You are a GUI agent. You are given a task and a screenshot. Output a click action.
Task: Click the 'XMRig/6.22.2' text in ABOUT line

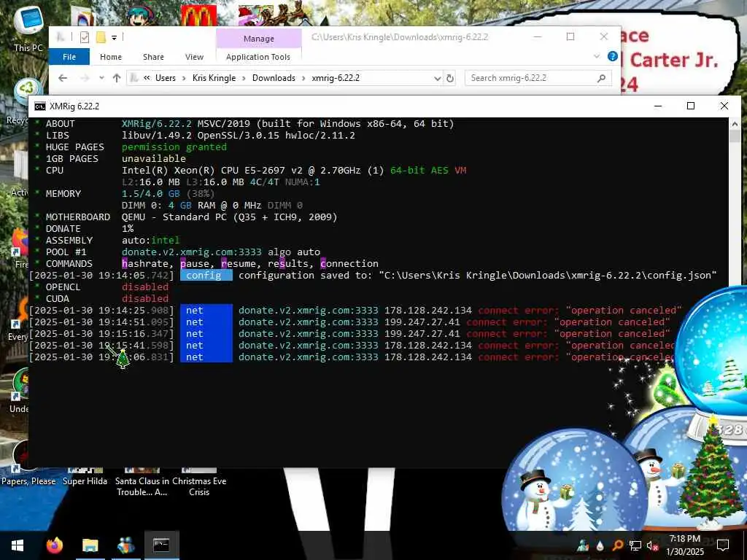[x=157, y=124]
